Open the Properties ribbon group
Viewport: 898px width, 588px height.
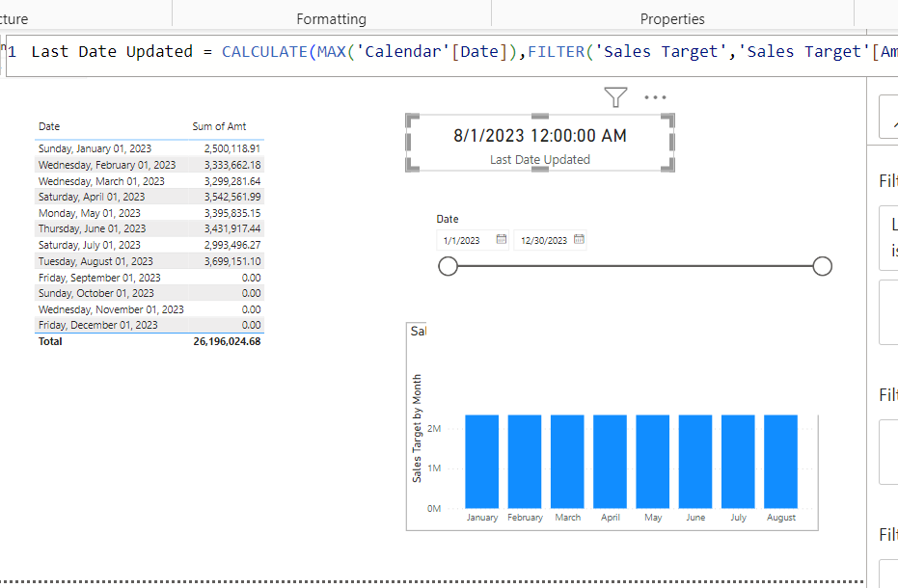tap(672, 19)
